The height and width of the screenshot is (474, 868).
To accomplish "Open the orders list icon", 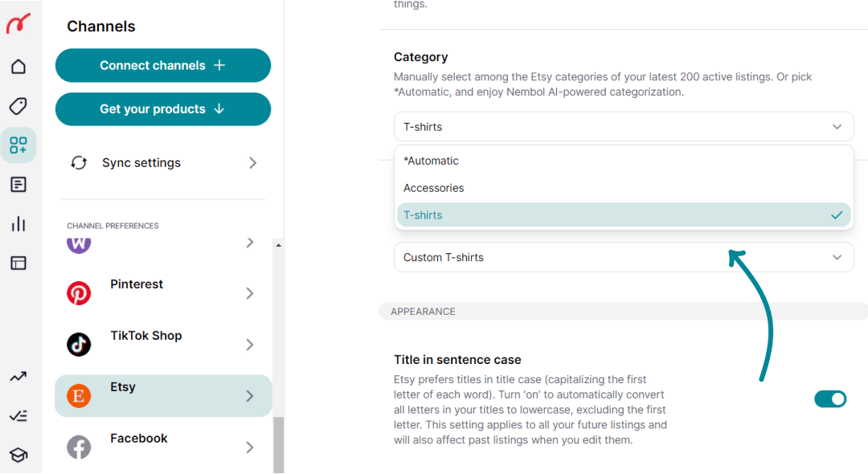I will click(x=18, y=184).
